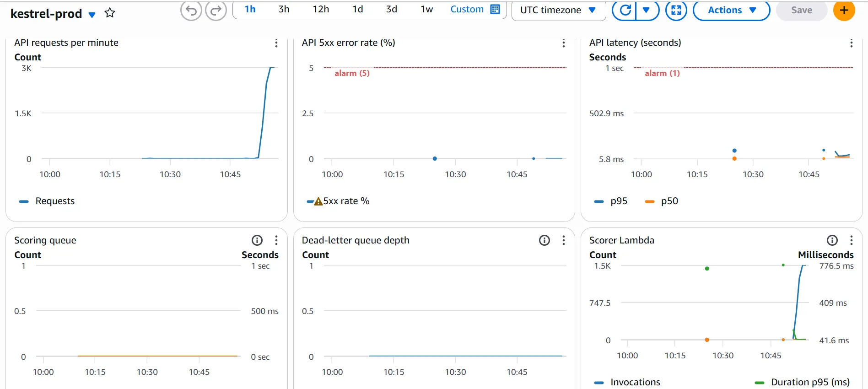Click the 'Dead-letter queue depth' widget title
Image resolution: width=868 pixels, height=389 pixels.
tap(356, 240)
